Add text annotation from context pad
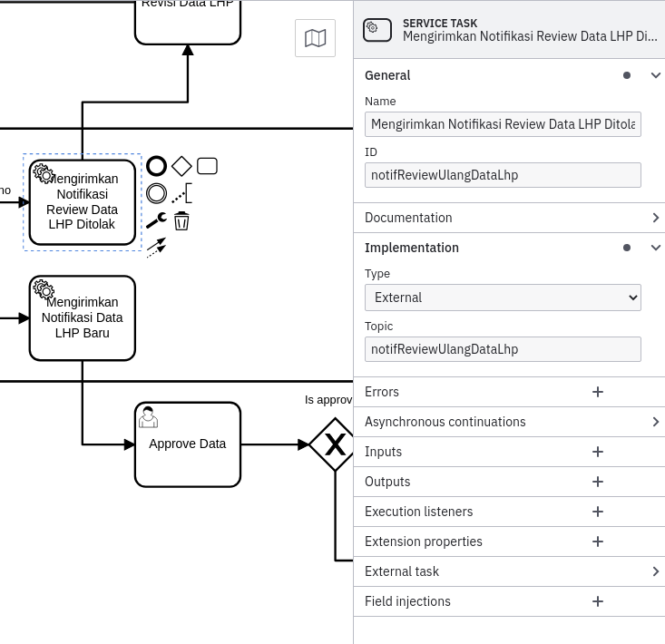This screenshot has width=665, height=644. click(181, 193)
